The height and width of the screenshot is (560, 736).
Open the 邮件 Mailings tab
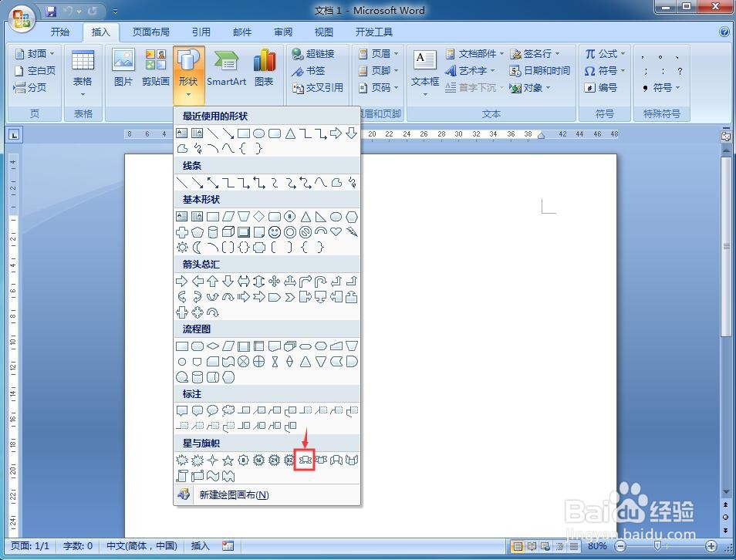point(242,32)
